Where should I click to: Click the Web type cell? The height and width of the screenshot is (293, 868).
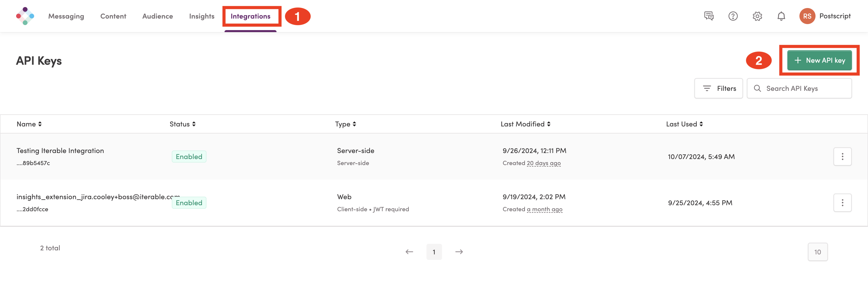click(344, 196)
